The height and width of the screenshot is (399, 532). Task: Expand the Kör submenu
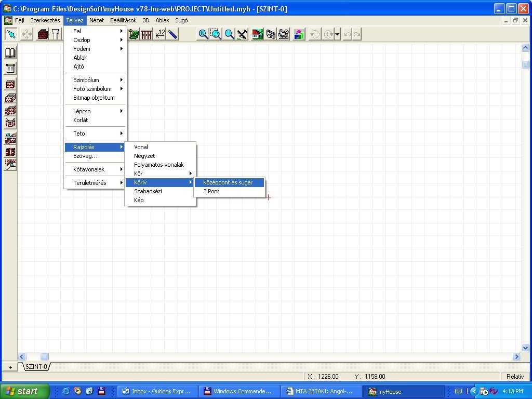[161, 174]
